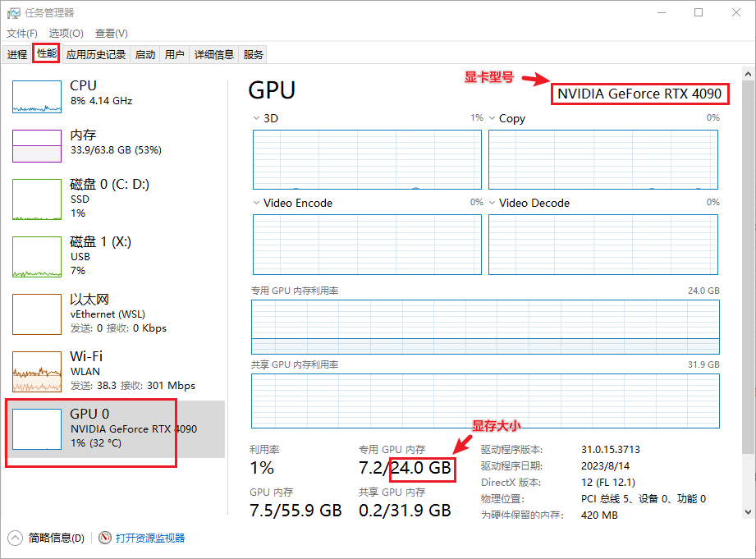Click the 专用 GPU 内存利用率 graph
756x559 pixels.
click(x=485, y=327)
